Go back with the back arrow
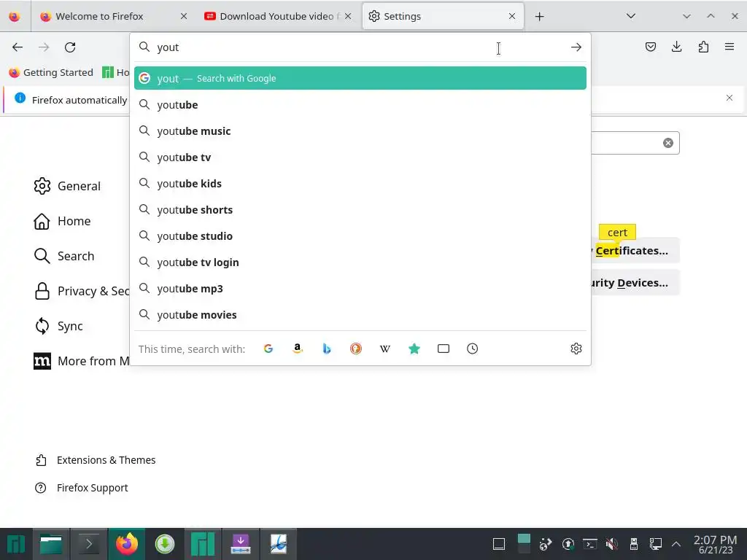Screen dimensions: 747x560 (x=18, y=47)
